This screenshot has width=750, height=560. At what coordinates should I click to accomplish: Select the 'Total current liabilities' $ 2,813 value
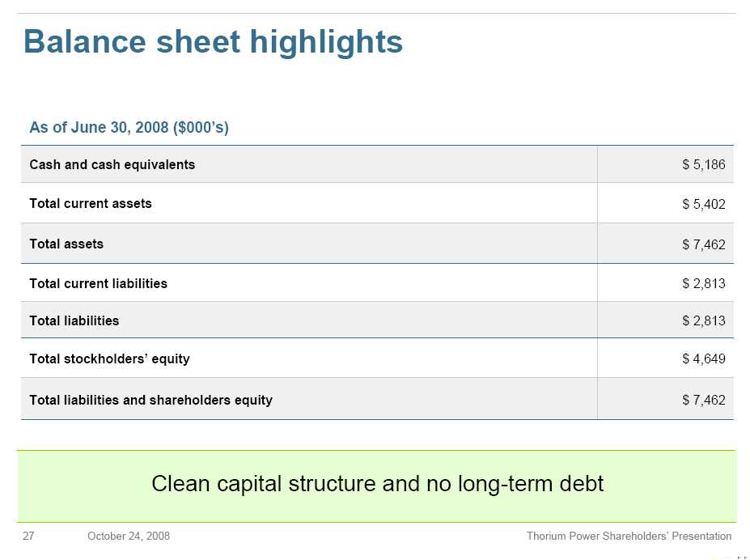coord(703,283)
